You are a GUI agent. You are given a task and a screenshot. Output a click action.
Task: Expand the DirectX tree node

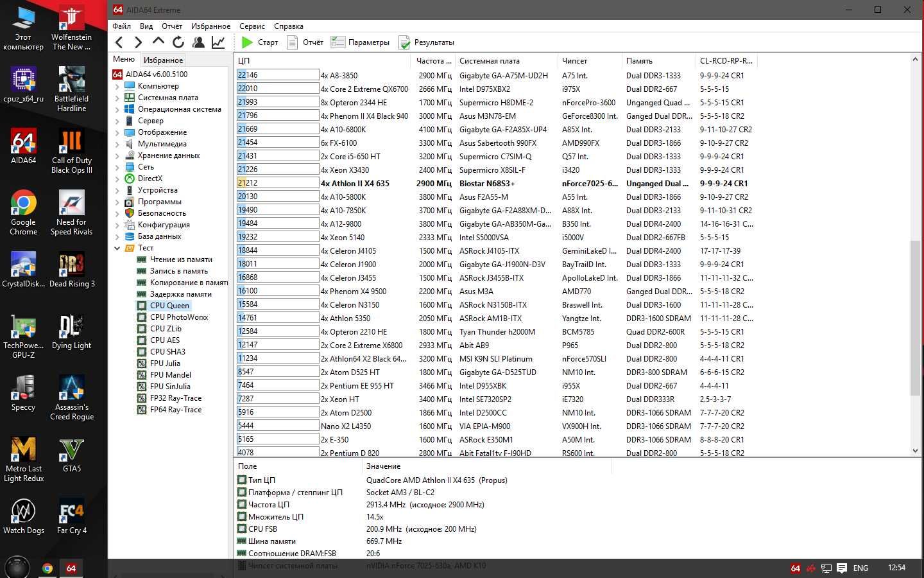pyautogui.click(x=117, y=179)
